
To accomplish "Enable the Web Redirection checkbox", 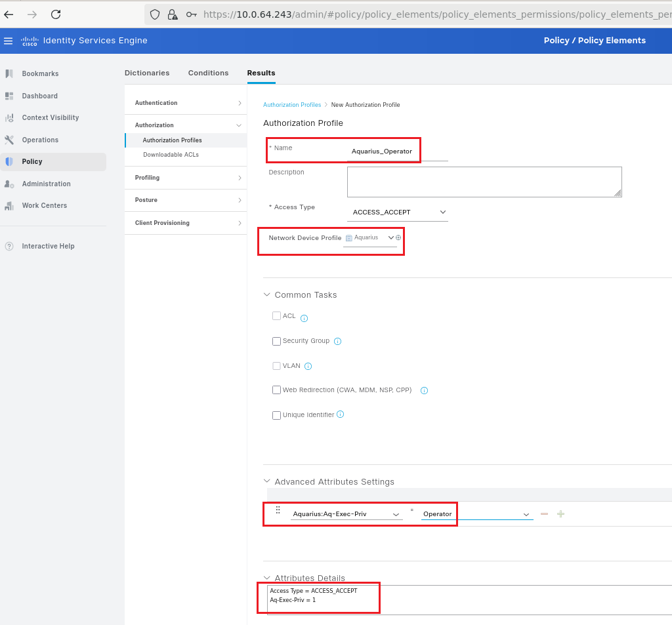I will point(276,390).
